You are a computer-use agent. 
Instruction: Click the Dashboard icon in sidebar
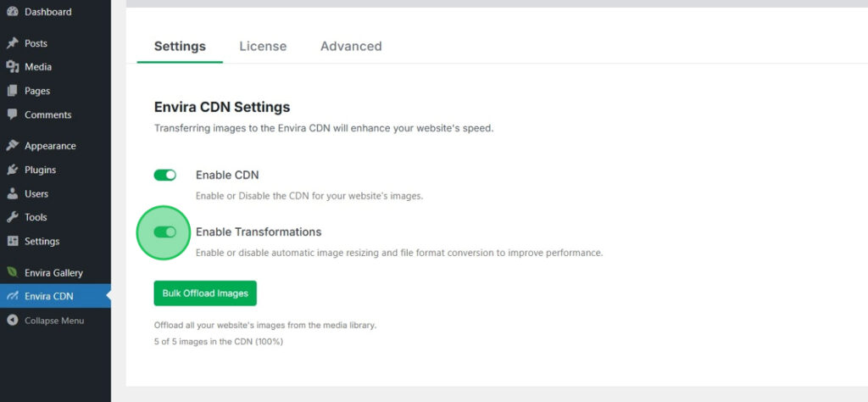tap(12, 12)
